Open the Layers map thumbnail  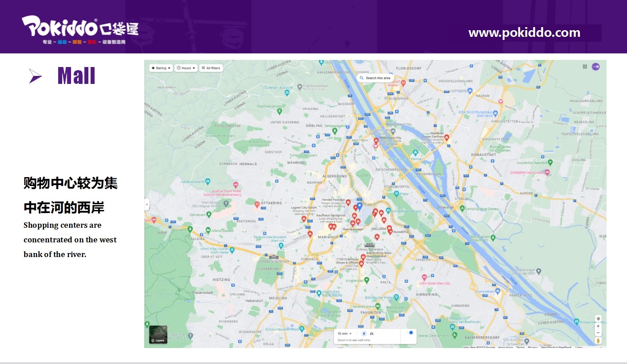[x=158, y=335]
